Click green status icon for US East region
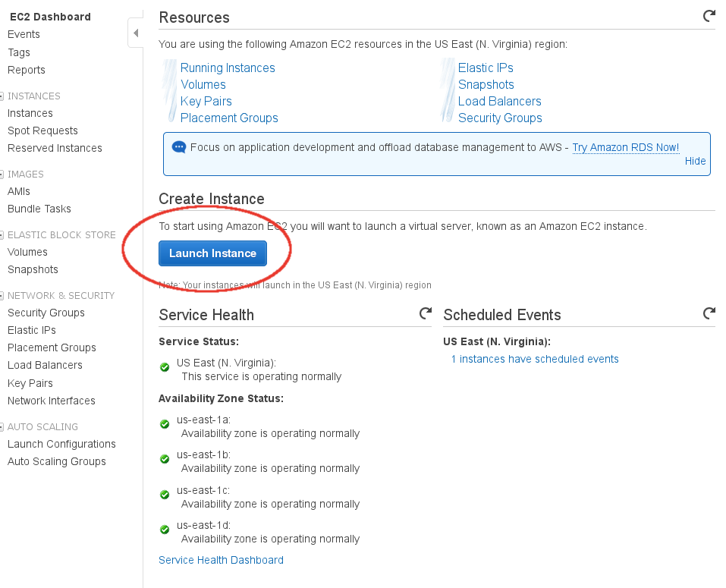This screenshot has width=726, height=588. point(165,367)
